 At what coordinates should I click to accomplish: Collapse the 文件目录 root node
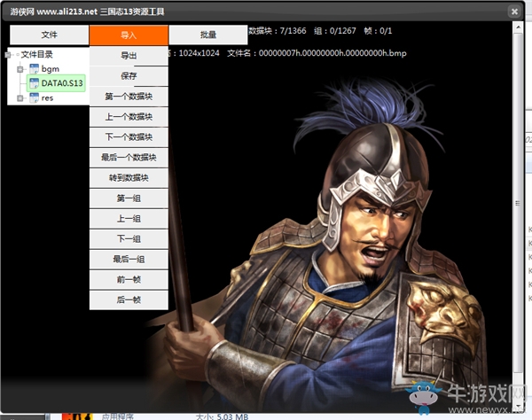tap(8, 55)
